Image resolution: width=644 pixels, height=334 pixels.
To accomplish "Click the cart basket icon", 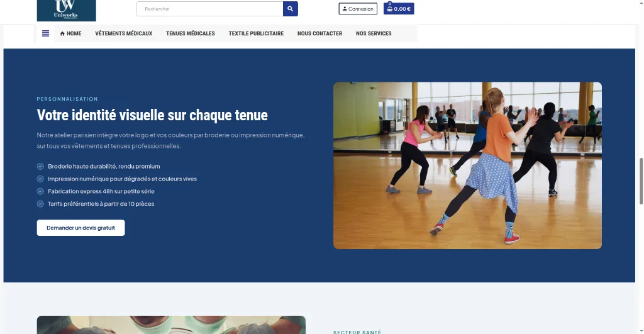I will point(389,9).
